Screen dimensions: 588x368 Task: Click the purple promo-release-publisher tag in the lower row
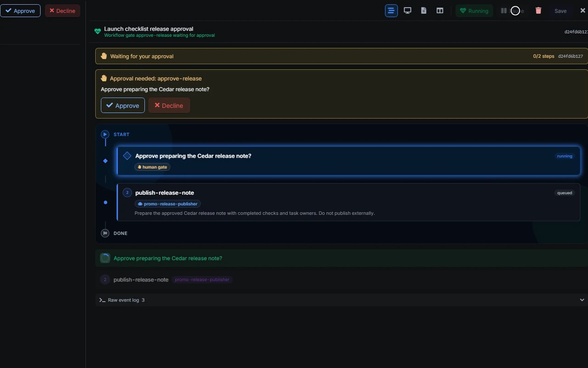[202, 280]
